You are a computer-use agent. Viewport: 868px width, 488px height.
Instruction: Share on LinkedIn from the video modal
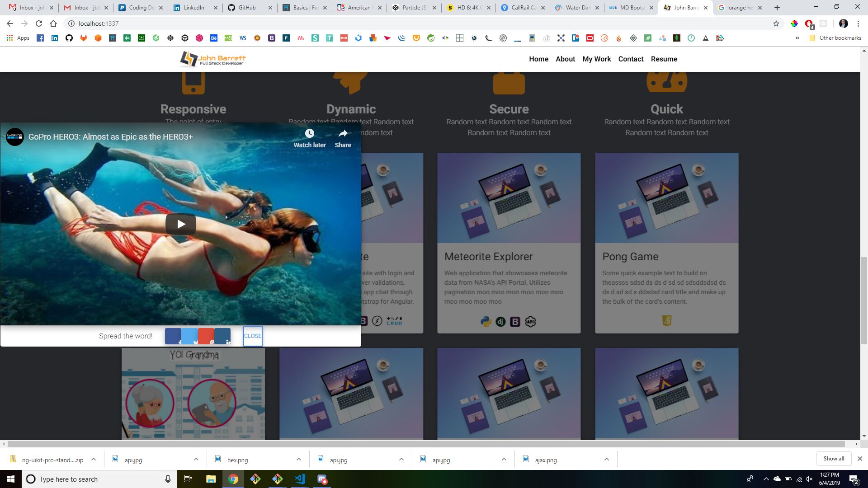point(222,336)
